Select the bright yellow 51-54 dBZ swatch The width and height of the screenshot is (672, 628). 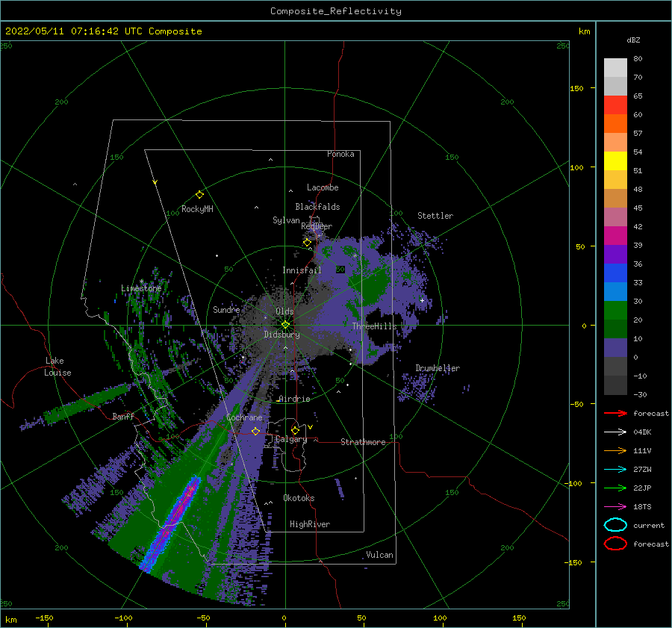tap(615, 161)
